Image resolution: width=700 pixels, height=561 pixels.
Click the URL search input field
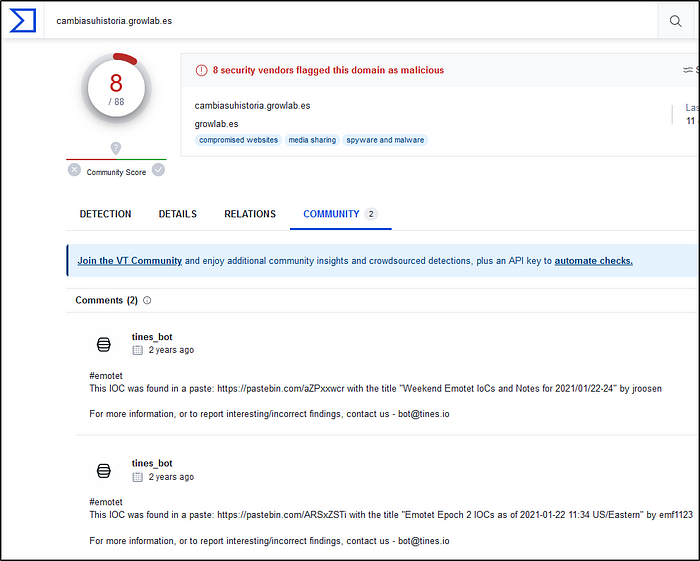(x=350, y=20)
